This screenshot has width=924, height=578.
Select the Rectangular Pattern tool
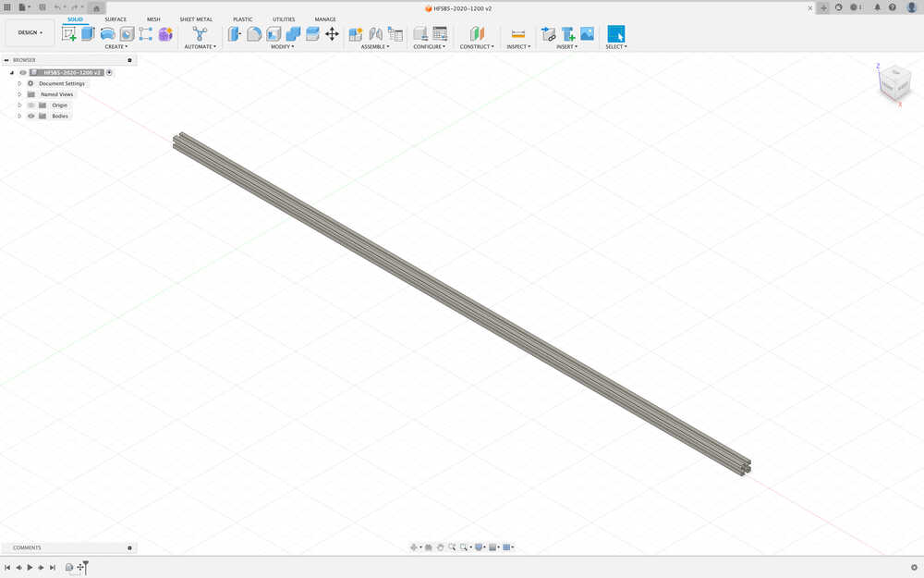point(146,33)
